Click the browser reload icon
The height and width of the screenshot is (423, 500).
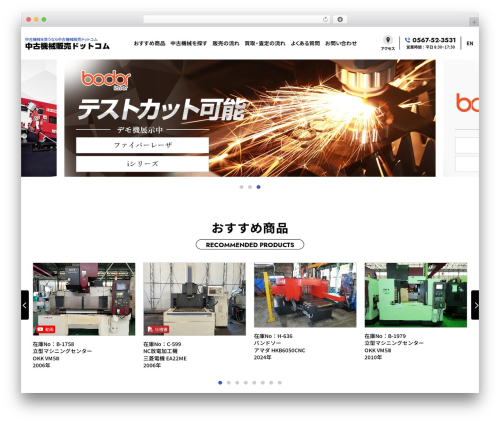coord(325,20)
